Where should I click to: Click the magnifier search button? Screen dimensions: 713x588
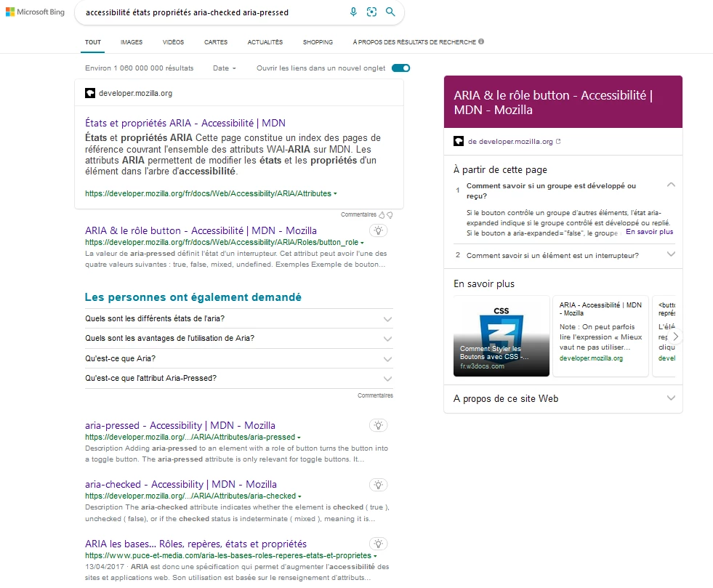tap(390, 12)
